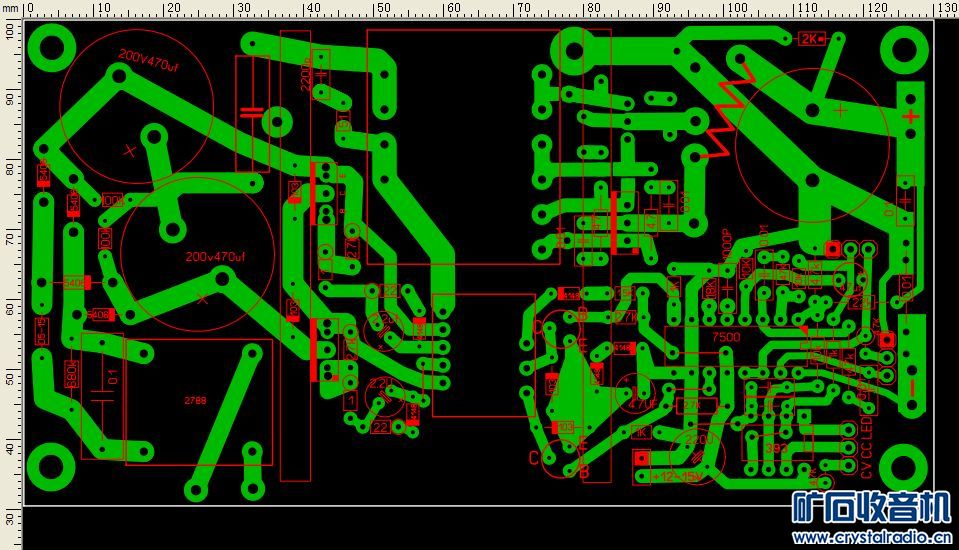Click the red capacitor symbol beside 200V470uf
Screen dimensions: 959x550
point(252,113)
